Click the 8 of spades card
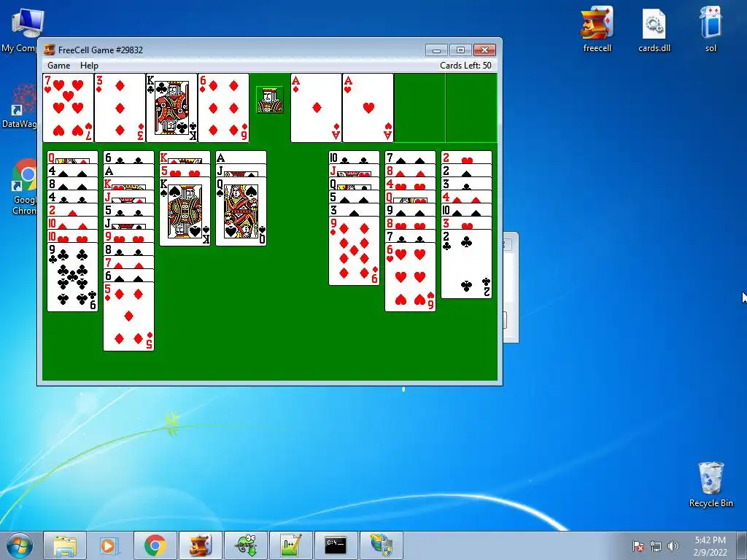Viewport: 747px width, 560px height. [72, 184]
